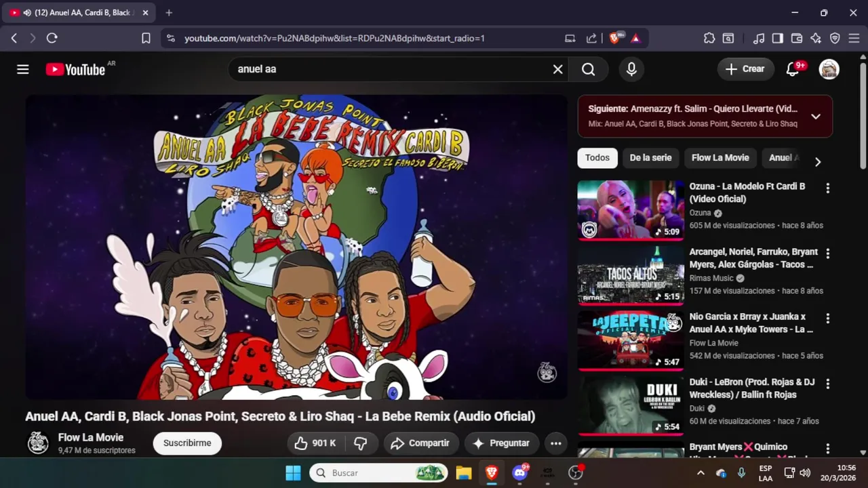Submit search with magnifier icon

point(588,69)
